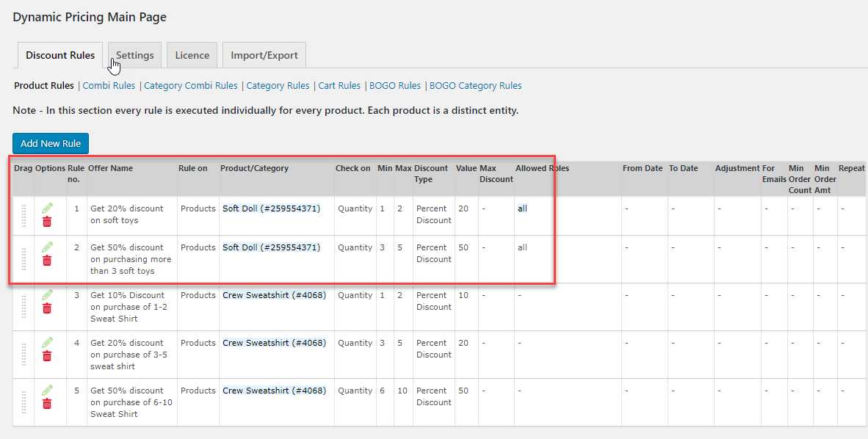Open the Licence tab

(192, 55)
